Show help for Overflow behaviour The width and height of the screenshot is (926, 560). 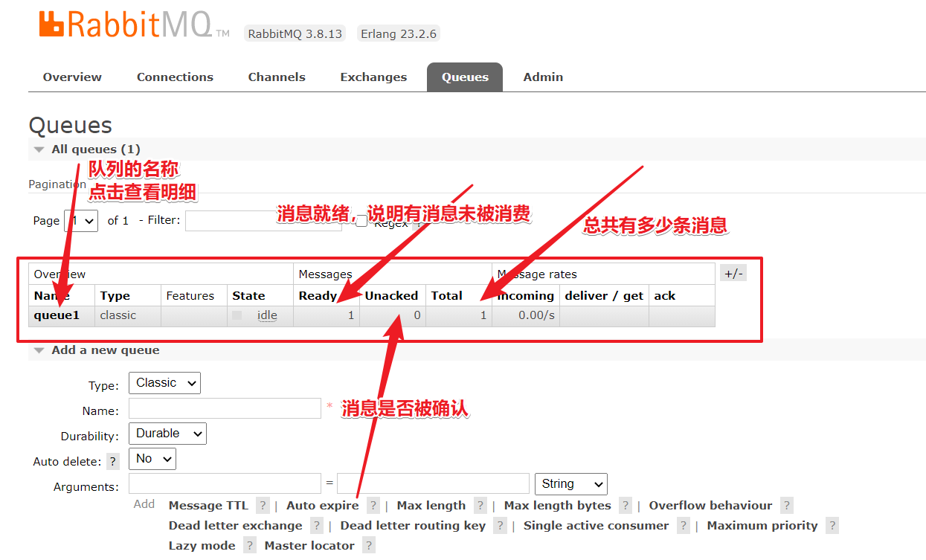787,506
